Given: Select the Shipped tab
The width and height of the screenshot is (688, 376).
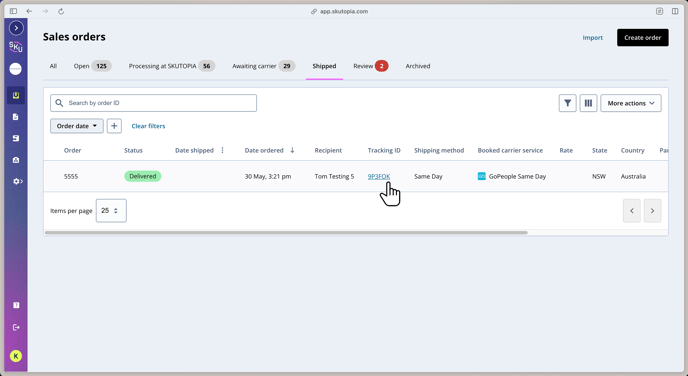Looking at the screenshot, I should click(324, 66).
